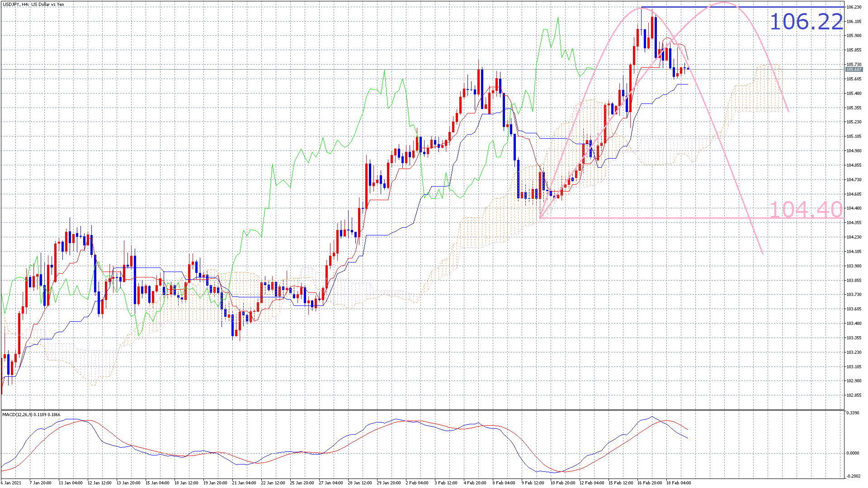The image size is (868, 488).
Task: Select the pink 104.40 text label
Action: coord(806,210)
